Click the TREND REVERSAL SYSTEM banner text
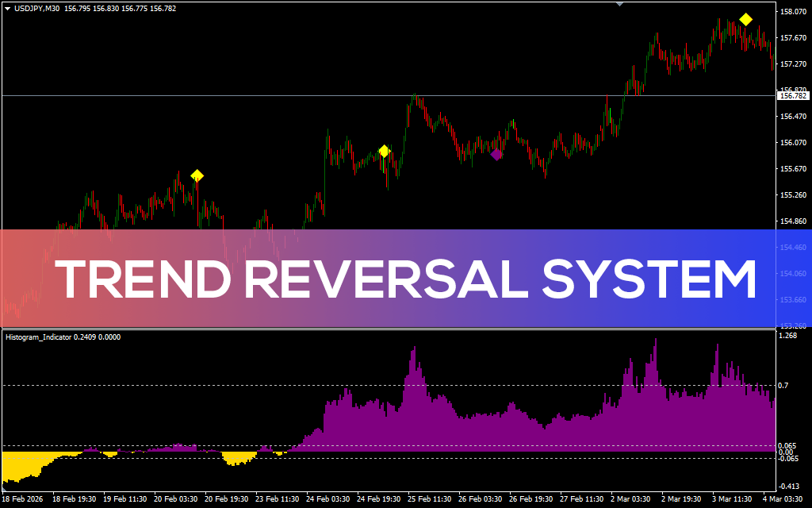 click(x=406, y=279)
